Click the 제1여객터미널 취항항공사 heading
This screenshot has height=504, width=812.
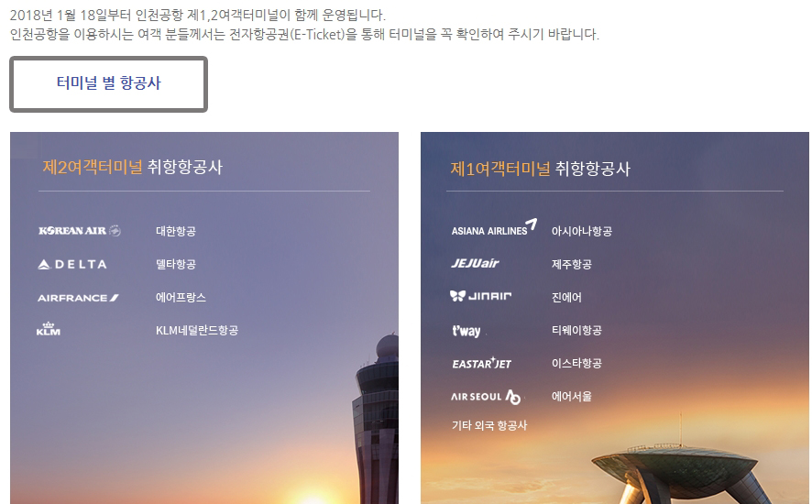[540, 169]
